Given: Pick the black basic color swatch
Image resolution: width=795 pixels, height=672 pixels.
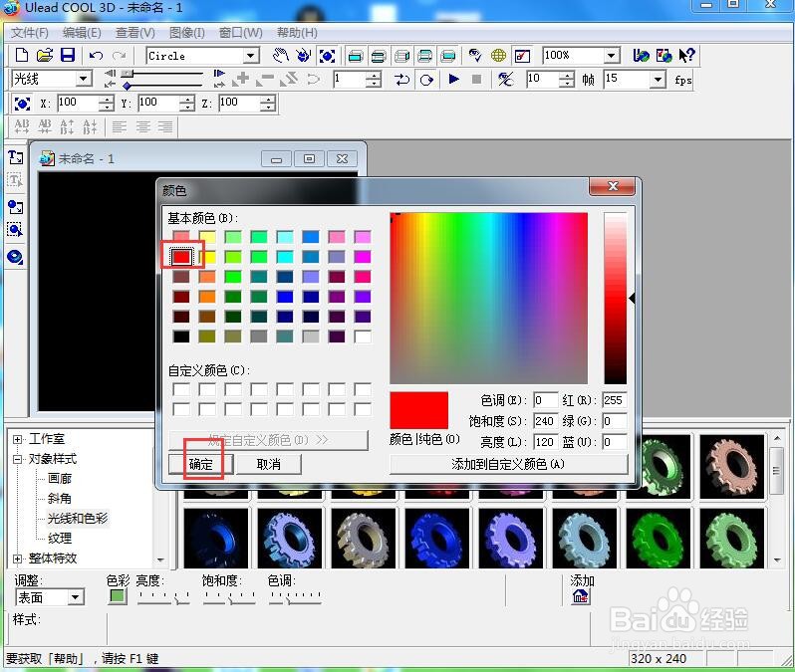Looking at the screenshot, I should tap(181, 336).
